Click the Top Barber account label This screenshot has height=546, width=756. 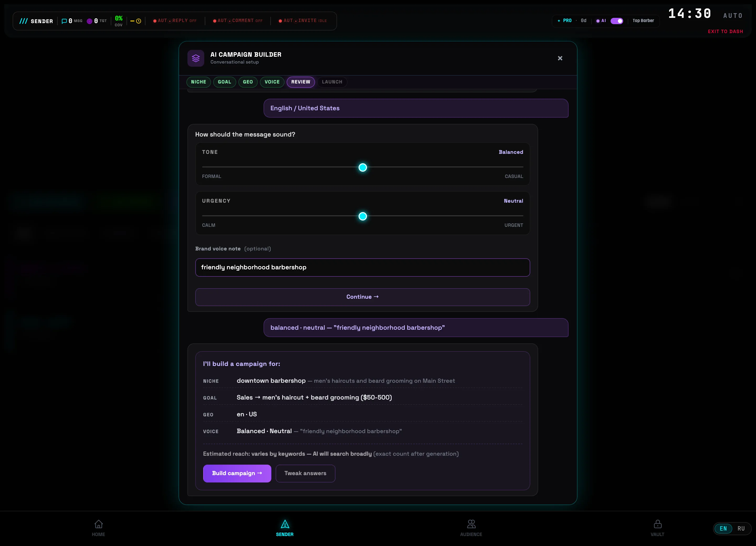(643, 21)
